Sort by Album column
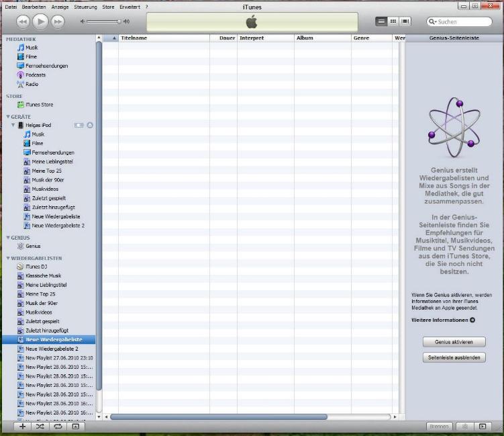The width and height of the screenshot is (504, 436). 323,38
